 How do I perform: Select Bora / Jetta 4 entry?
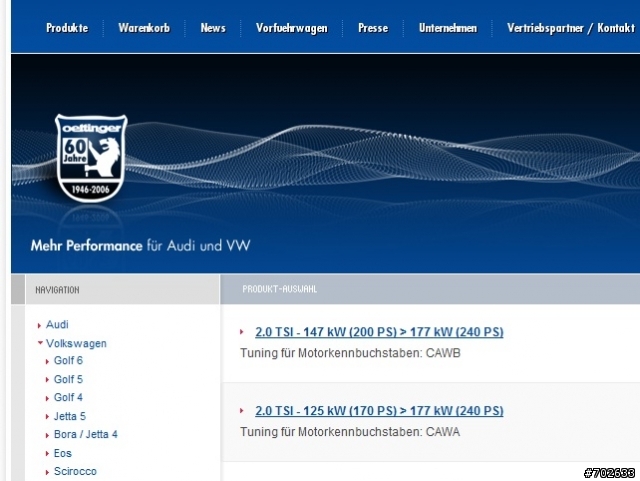point(86,434)
